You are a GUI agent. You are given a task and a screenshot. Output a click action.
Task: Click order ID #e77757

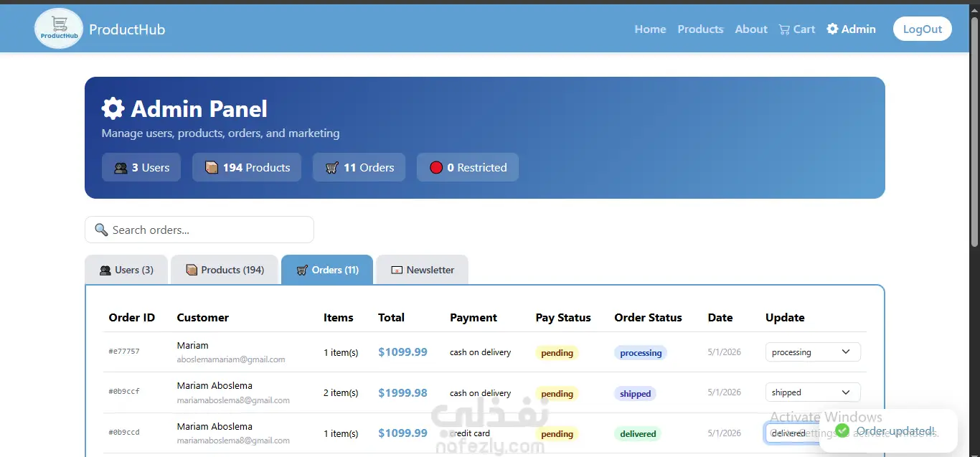124,352
